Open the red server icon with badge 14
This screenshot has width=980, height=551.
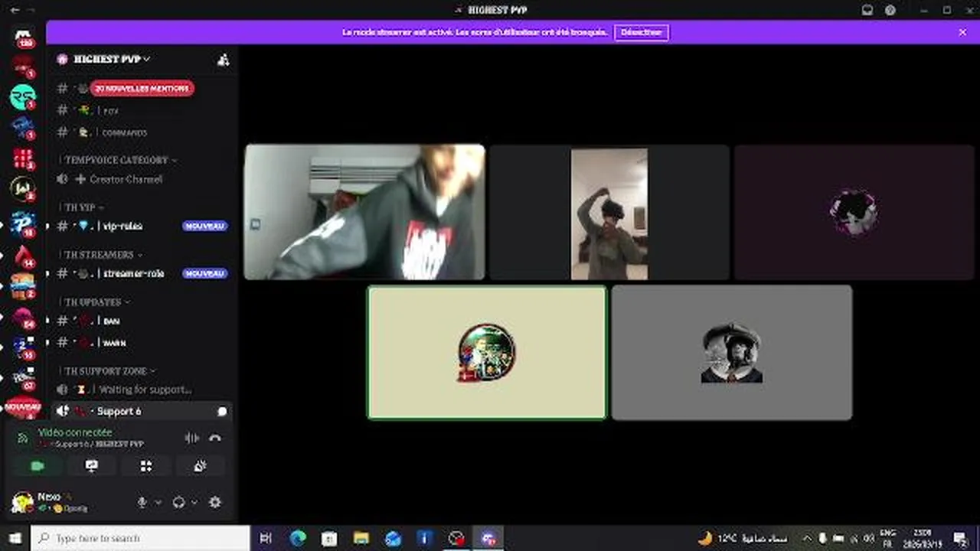pyautogui.click(x=23, y=255)
